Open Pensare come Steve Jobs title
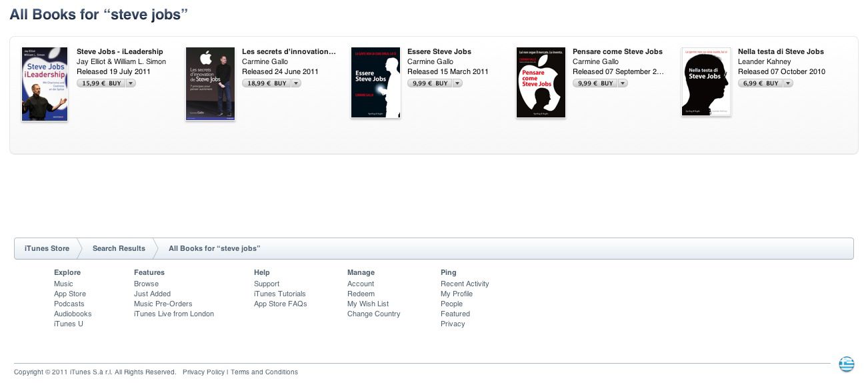 click(617, 51)
